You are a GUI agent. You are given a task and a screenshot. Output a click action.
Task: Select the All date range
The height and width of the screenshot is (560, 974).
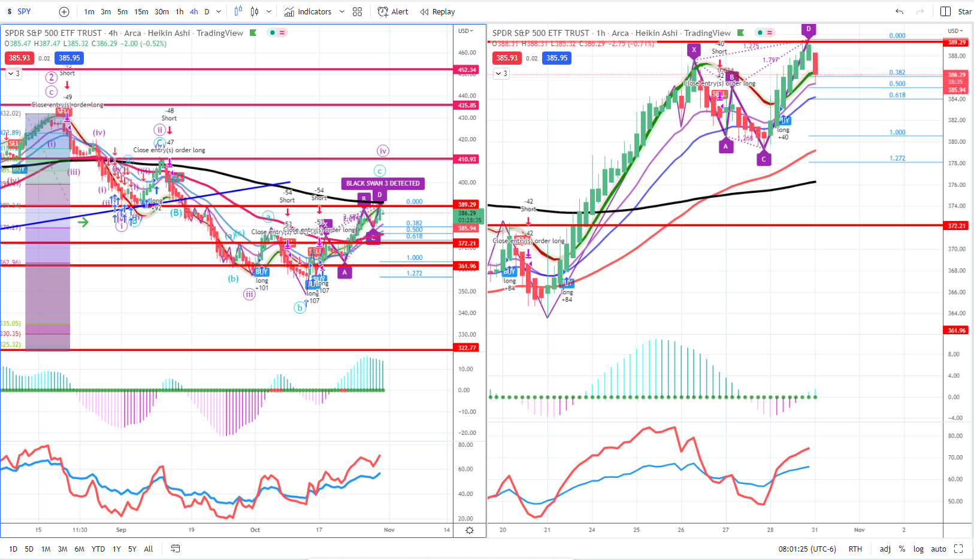pos(149,549)
